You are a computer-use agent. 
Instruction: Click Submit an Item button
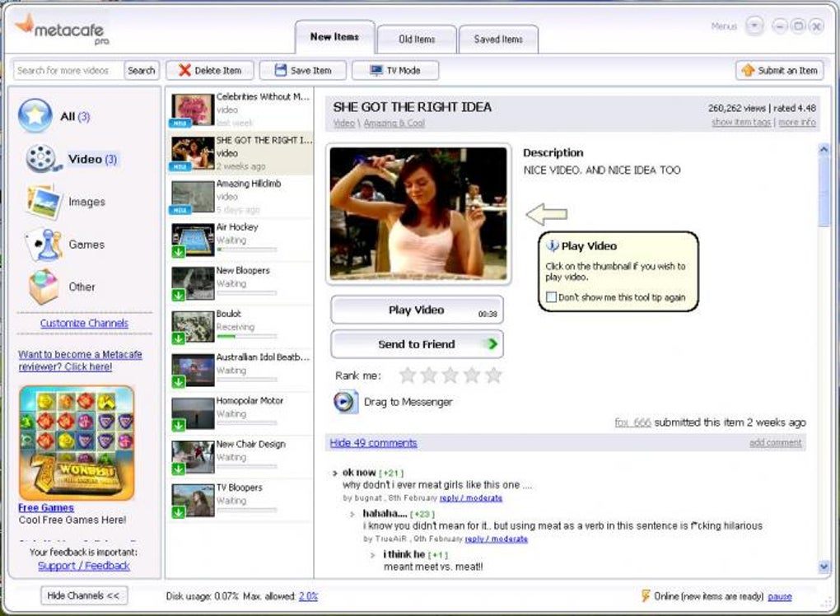point(779,70)
